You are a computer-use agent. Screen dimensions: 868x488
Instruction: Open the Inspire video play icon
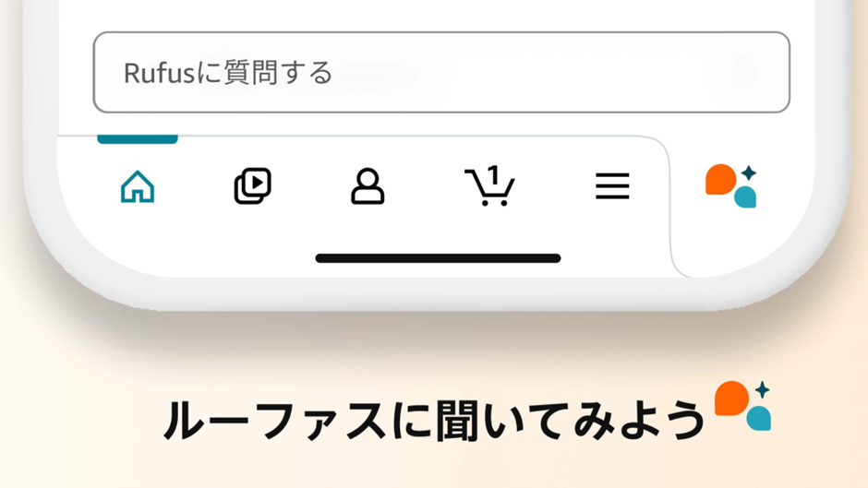point(252,186)
